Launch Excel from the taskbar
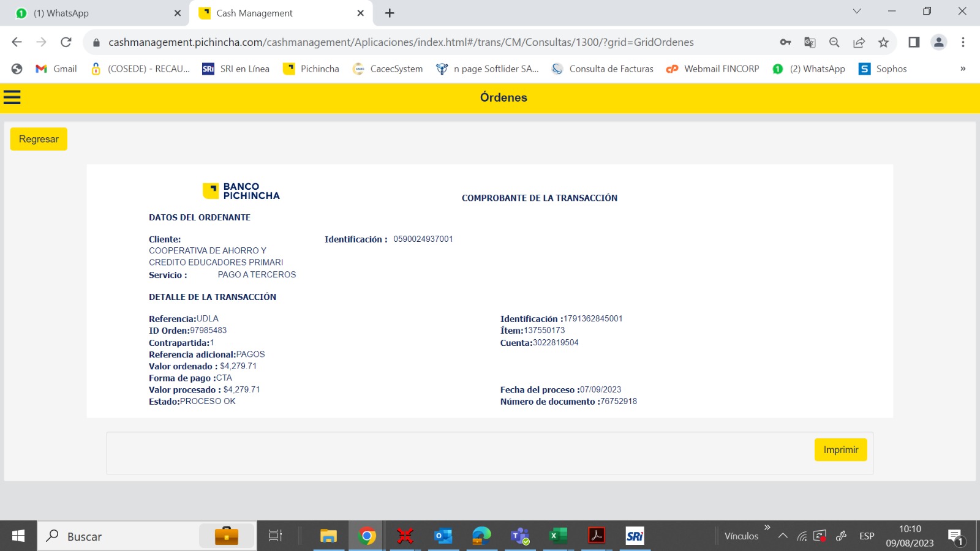The height and width of the screenshot is (551, 980). click(558, 536)
